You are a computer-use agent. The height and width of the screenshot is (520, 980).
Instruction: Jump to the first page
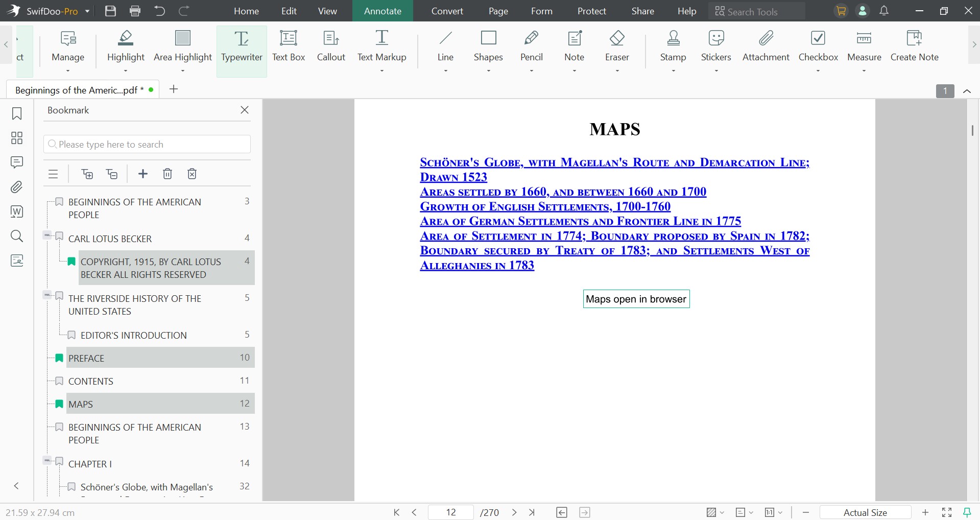(396, 512)
